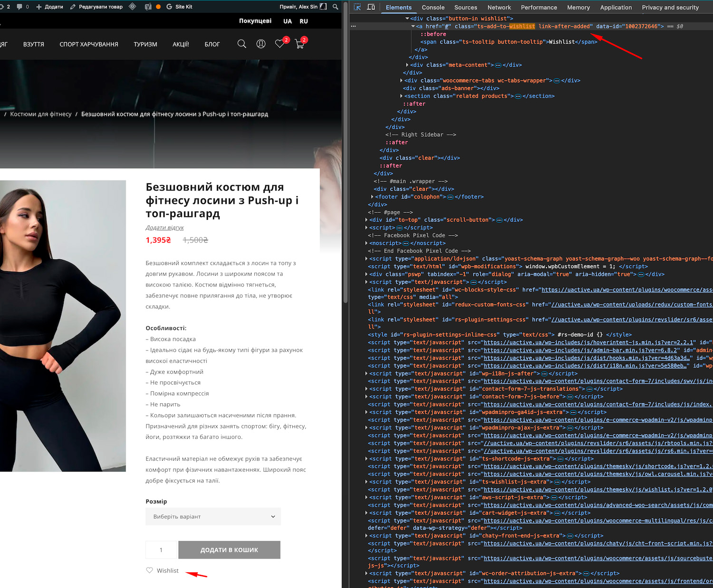Screen dimensions: 713x588
Task: Open the wishlist heart icon in header
Action: coord(280,44)
